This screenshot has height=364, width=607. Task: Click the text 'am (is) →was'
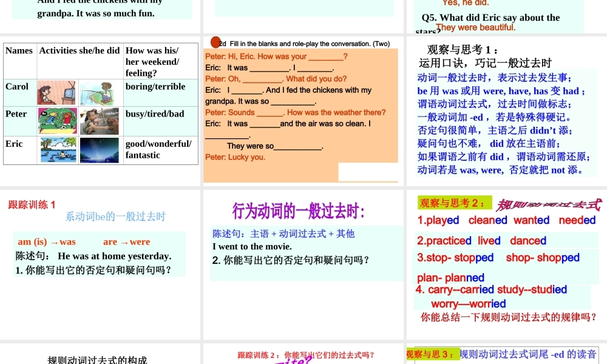[x=47, y=242]
